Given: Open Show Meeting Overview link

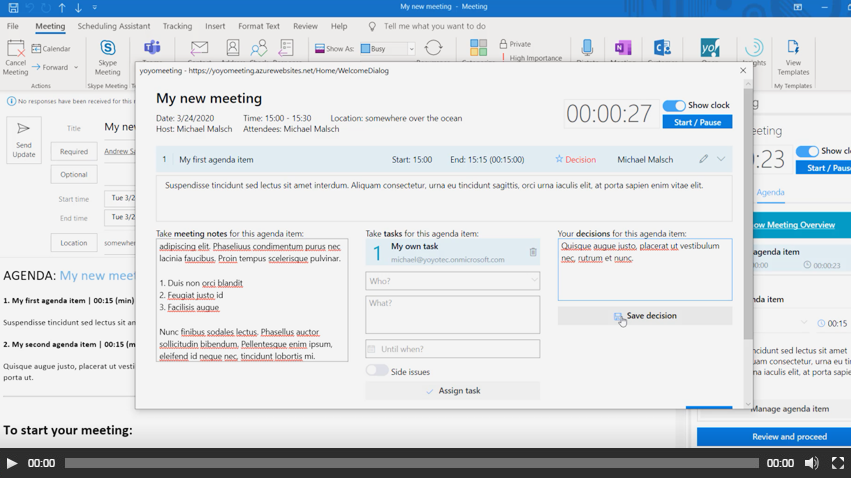Looking at the screenshot, I should point(795,225).
